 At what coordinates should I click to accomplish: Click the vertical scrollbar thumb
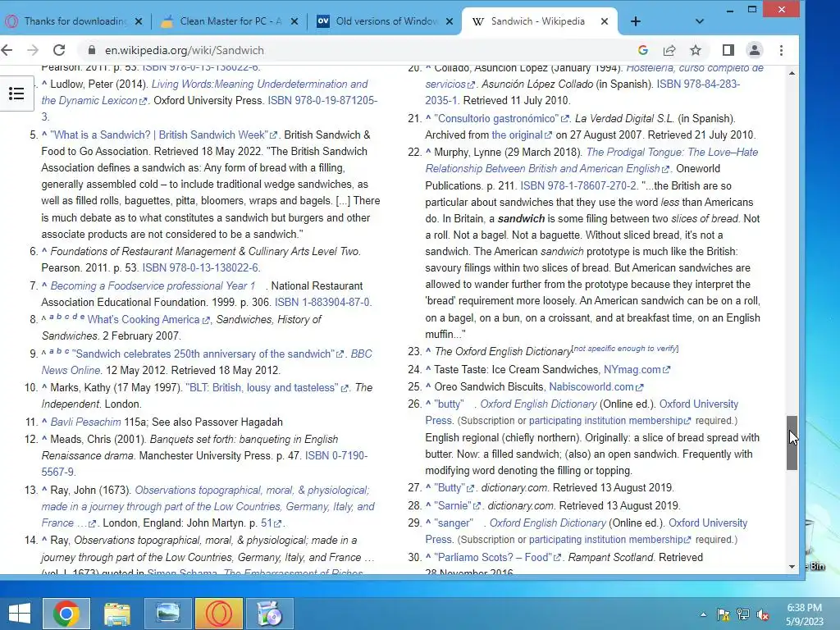792,443
